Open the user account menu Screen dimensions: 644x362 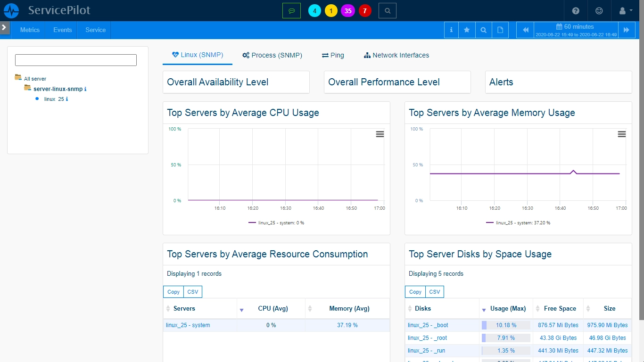tap(626, 10)
